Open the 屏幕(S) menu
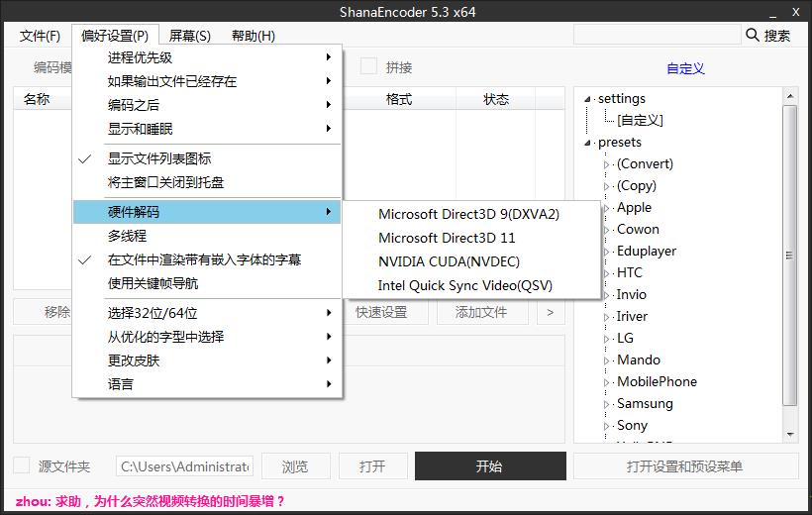Image resolution: width=812 pixels, height=515 pixels. (x=189, y=36)
